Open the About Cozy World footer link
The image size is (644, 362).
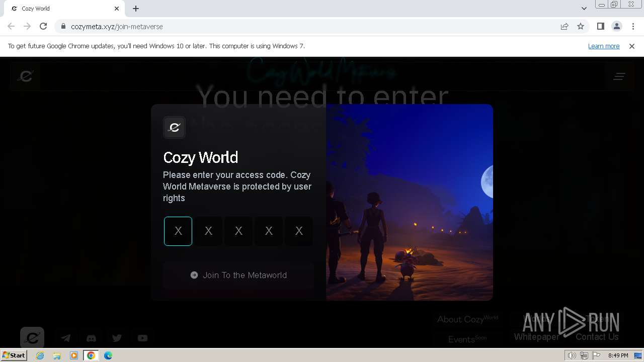467,319
